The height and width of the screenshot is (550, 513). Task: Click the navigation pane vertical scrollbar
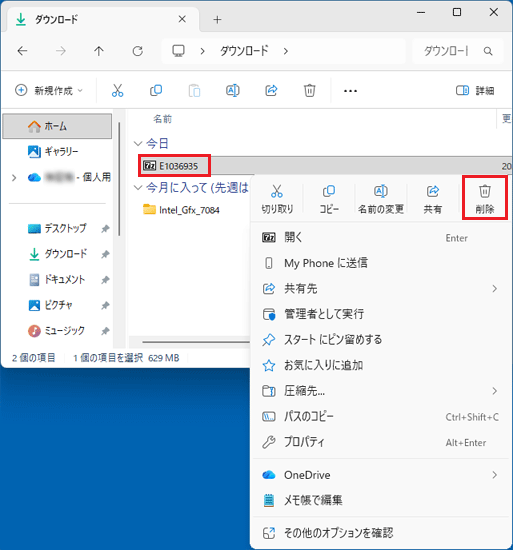coord(119,179)
